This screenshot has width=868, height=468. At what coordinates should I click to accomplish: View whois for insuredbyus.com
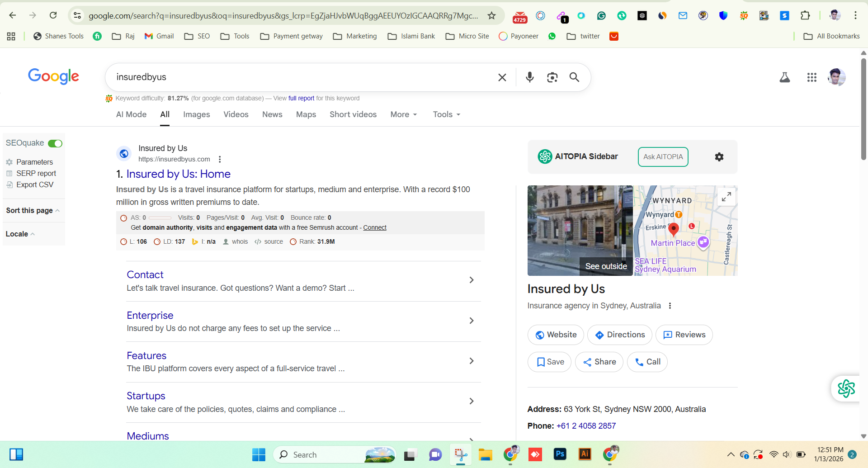pos(240,241)
